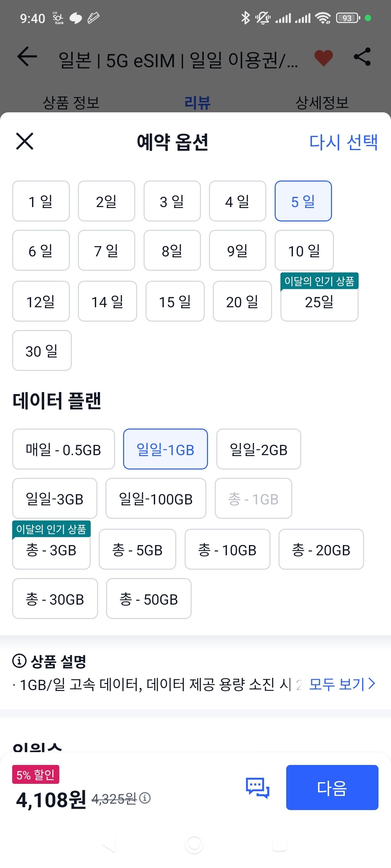
Task: Switch to the 상품 정보 tab
Action: pos(71,102)
